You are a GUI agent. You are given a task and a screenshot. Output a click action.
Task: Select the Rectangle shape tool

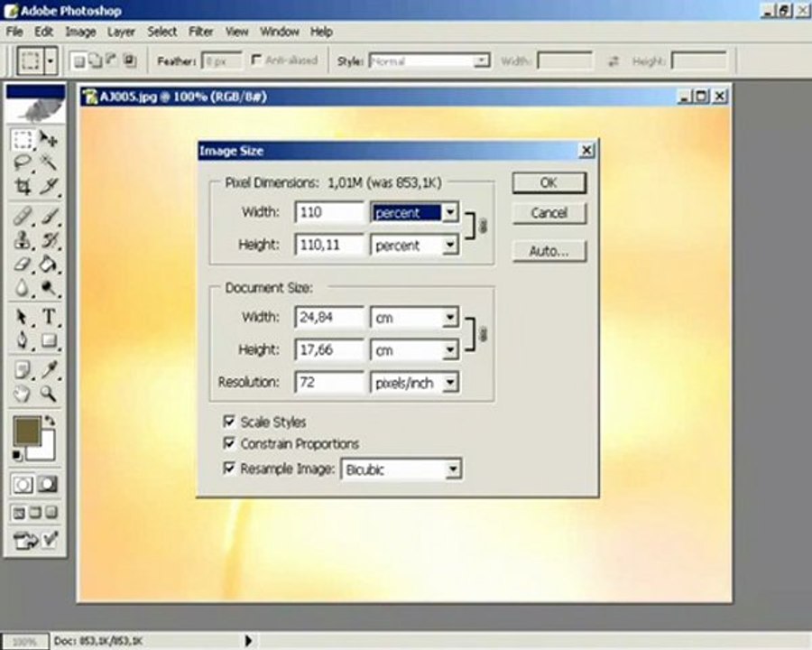coord(50,340)
